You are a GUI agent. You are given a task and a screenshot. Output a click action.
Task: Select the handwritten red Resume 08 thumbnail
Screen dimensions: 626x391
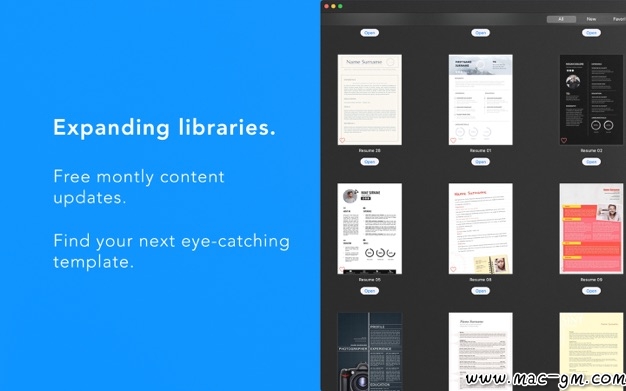[x=480, y=229]
